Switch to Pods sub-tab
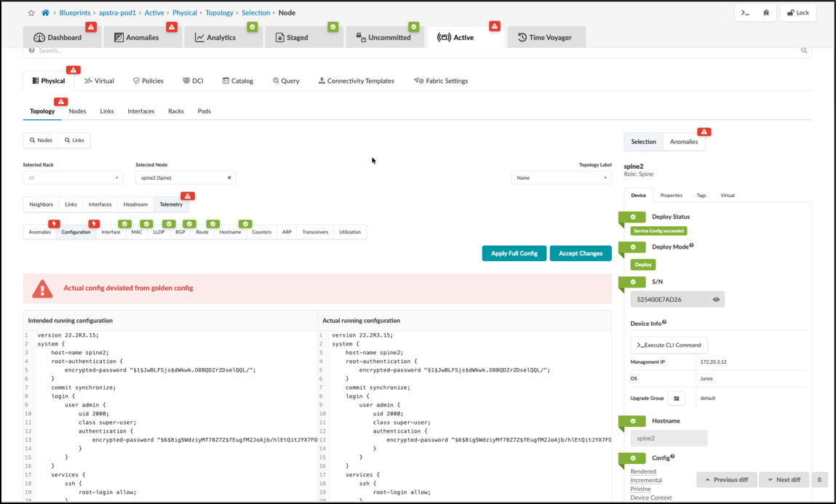Image resolution: width=836 pixels, height=504 pixels. (x=204, y=111)
